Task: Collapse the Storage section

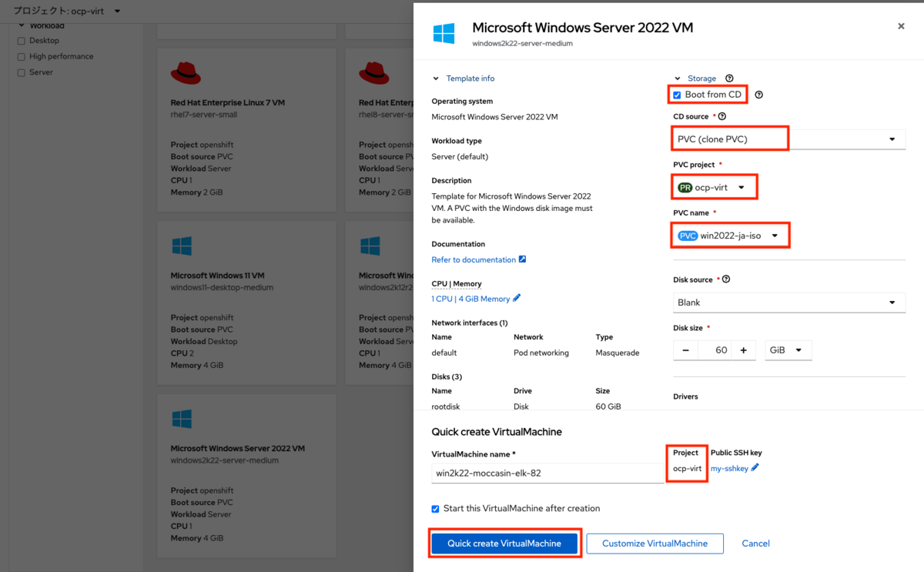Action: click(x=696, y=79)
